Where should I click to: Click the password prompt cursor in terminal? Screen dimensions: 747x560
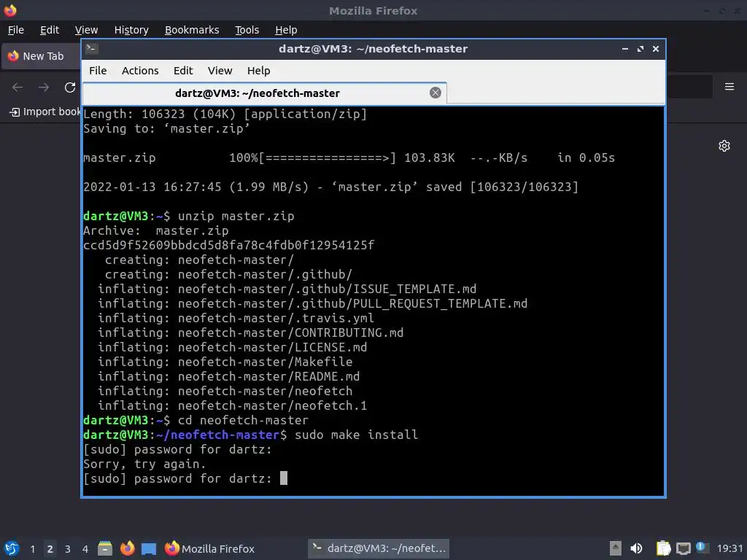284,478
